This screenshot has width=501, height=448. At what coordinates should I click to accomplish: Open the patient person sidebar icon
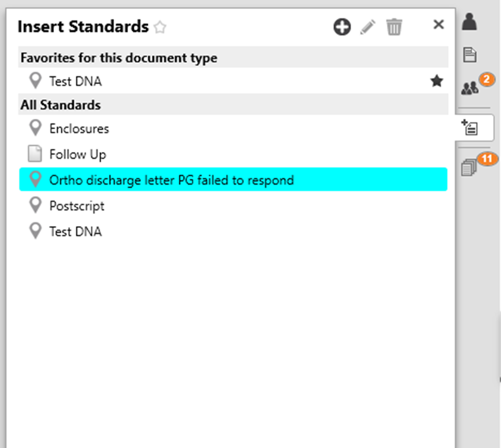coord(469,22)
